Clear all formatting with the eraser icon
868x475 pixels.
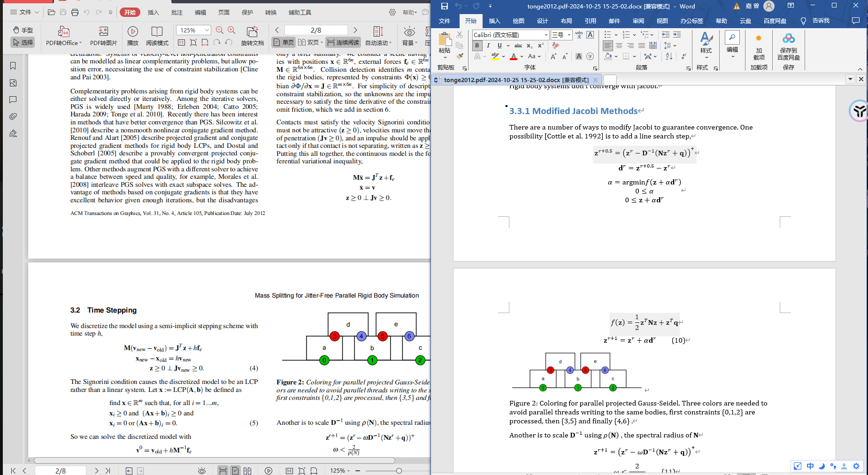[555, 46]
